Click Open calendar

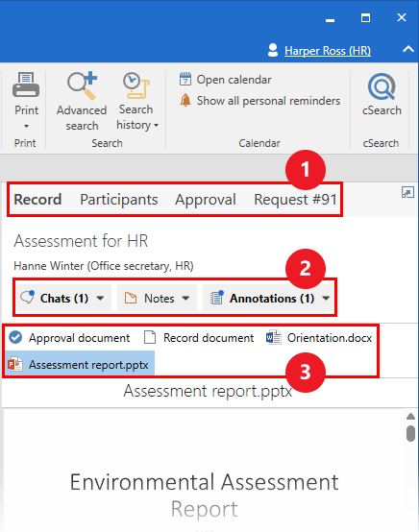[226, 80]
